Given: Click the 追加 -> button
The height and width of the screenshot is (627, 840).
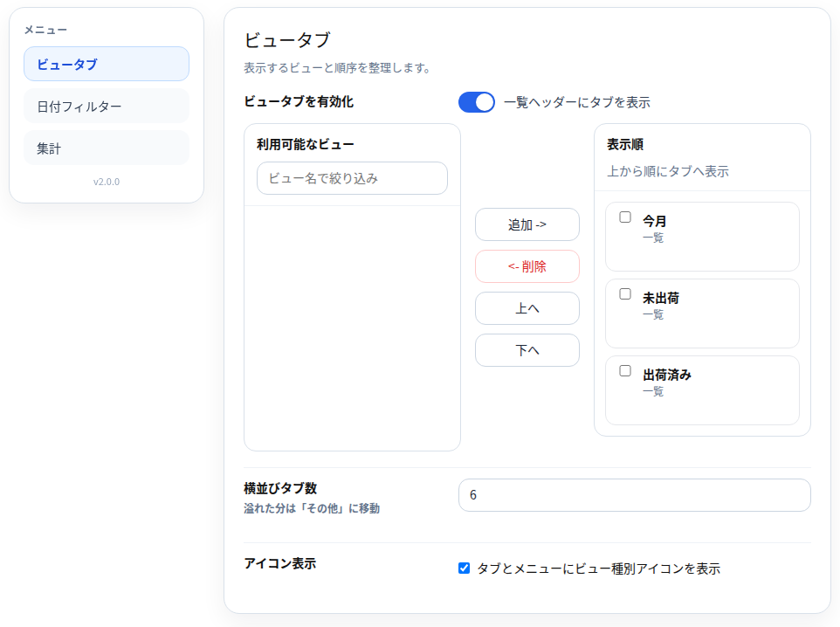Looking at the screenshot, I should tap(527, 224).
